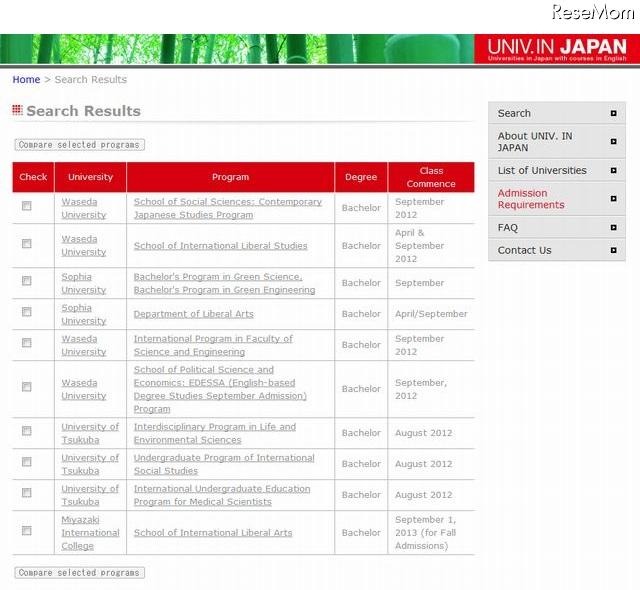Check the Waseda School of International Liberal Studies row
The width and height of the screenshot is (640, 590).
pos(27,244)
